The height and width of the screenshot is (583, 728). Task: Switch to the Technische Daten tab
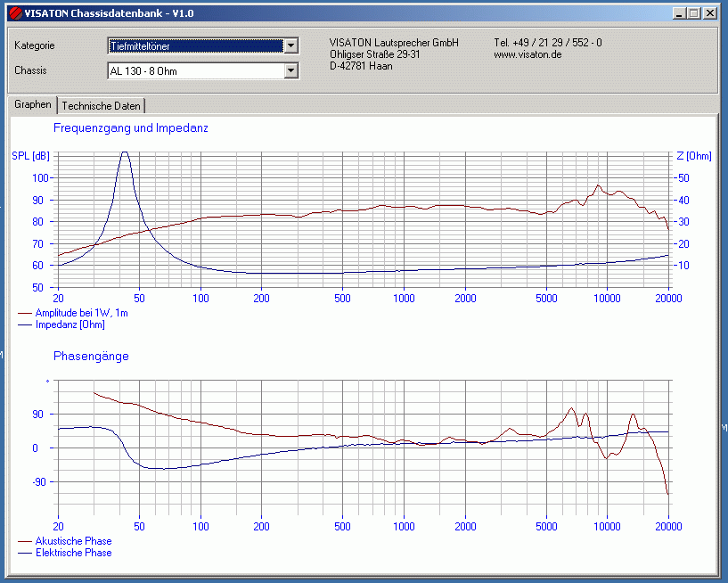point(102,106)
